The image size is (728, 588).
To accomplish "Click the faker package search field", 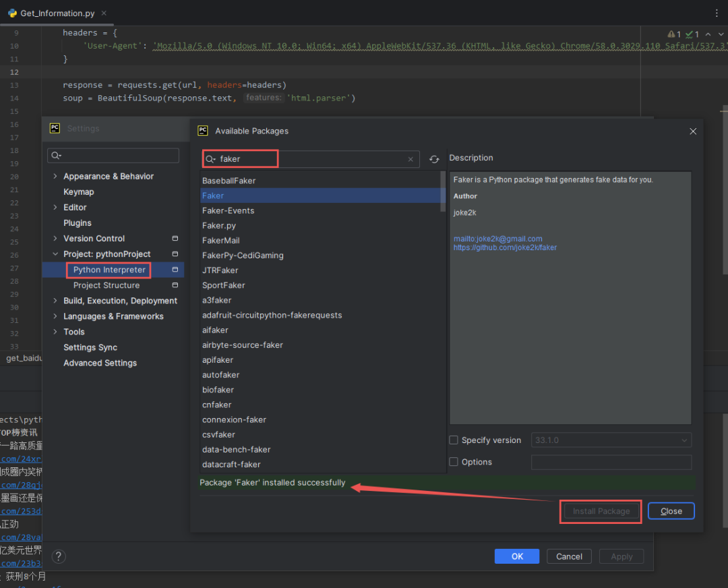I will [x=311, y=159].
